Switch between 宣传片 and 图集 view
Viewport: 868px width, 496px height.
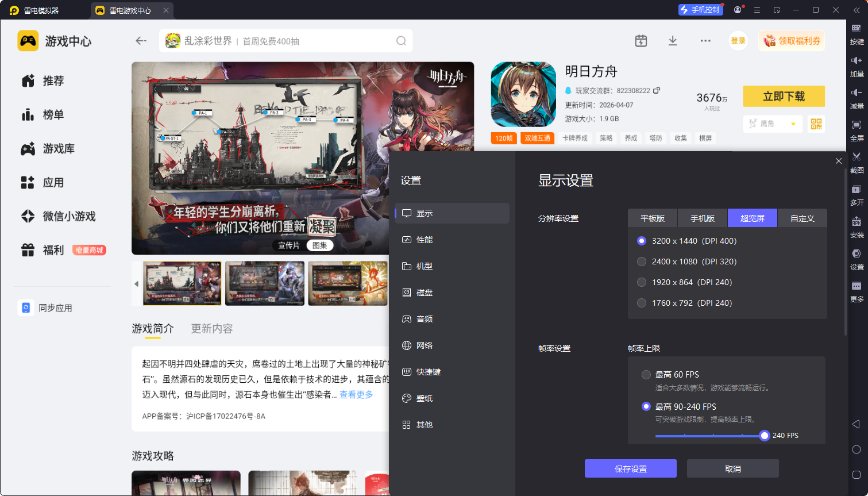pyautogui.click(x=304, y=245)
